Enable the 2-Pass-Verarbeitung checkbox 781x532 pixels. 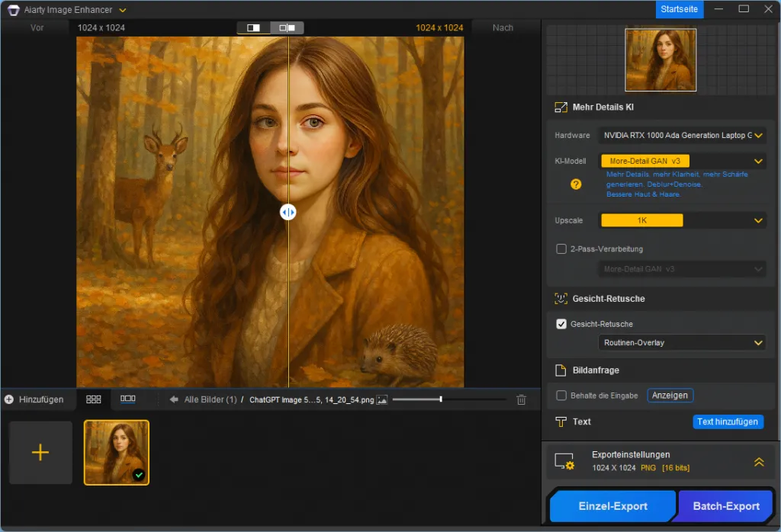pyautogui.click(x=561, y=249)
